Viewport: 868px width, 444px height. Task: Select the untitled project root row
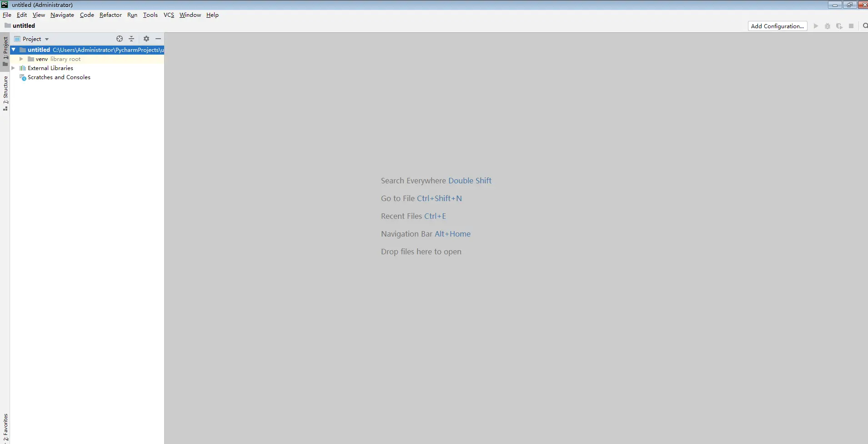pos(87,50)
